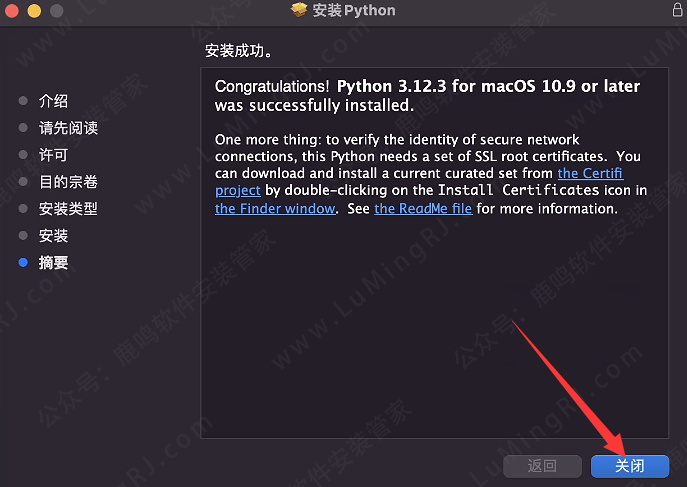
Task: Open the ReadMe file link
Action: click(423, 208)
